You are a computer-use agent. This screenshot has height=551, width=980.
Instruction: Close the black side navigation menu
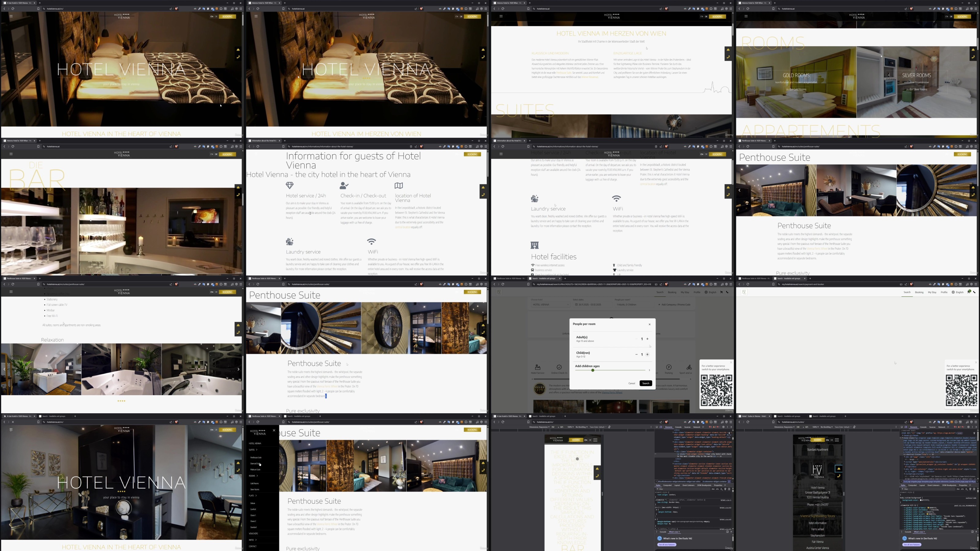(274, 430)
